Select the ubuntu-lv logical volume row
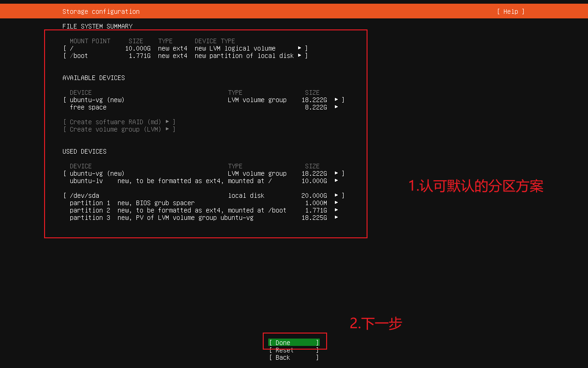Screen dimensions: 588x368 (x=204, y=181)
